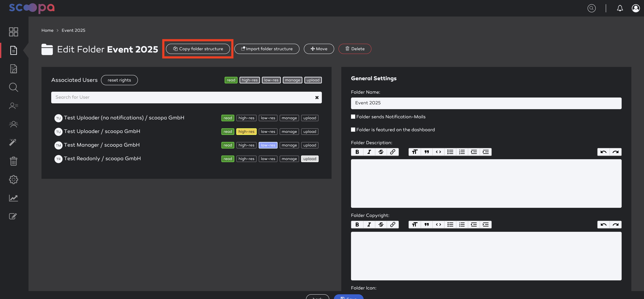
Task: Open the magic wand icon in sidebar
Action: click(13, 142)
